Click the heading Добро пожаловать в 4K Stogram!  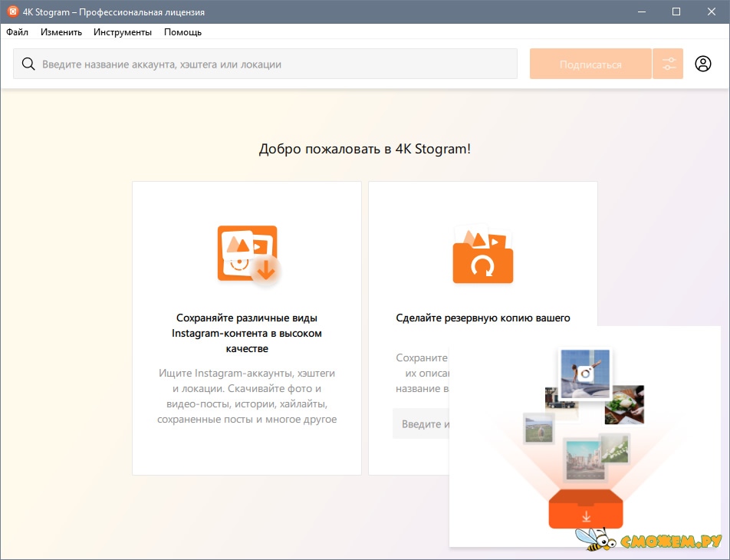pyautogui.click(x=364, y=149)
